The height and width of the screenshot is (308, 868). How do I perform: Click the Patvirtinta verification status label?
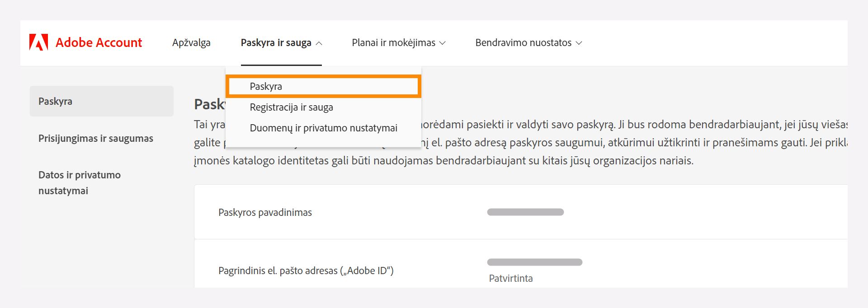[511, 278]
